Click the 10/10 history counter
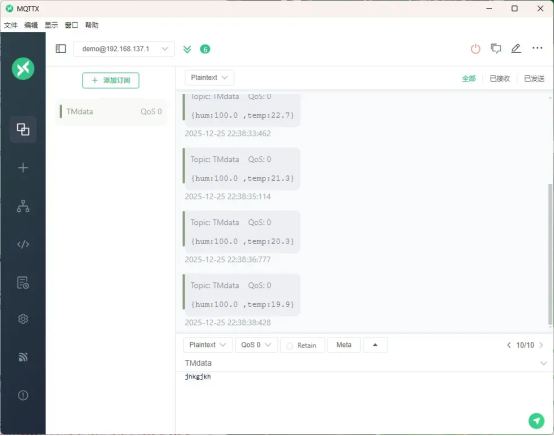Image resolution: width=554 pixels, height=436 pixels. tap(525, 345)
